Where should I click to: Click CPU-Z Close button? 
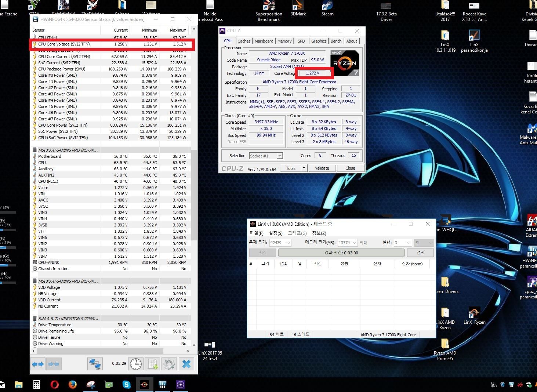pos(350,168)
